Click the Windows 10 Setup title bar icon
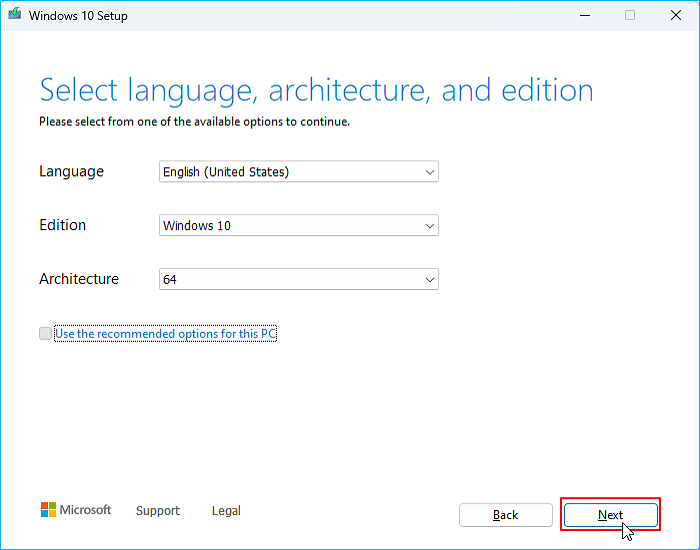 (x=14, y=15)
